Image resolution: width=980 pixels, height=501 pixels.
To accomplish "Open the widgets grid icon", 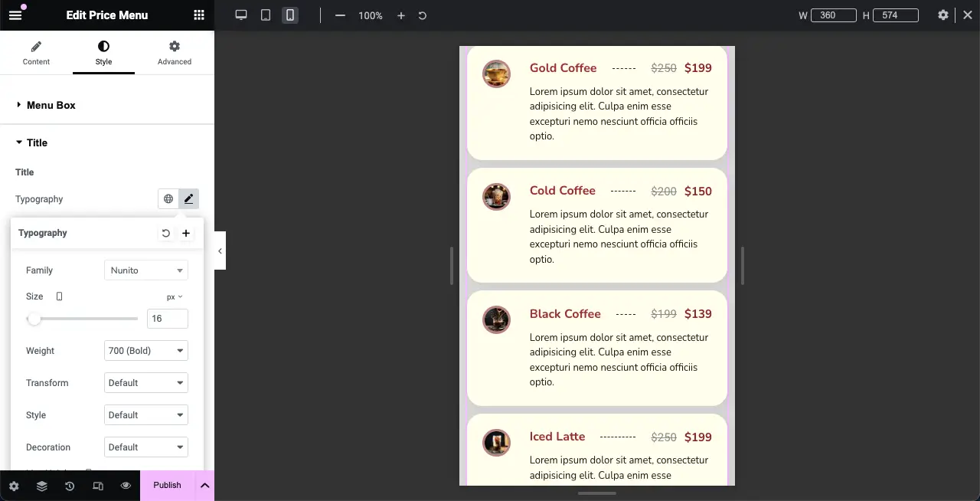I will 199,15.
